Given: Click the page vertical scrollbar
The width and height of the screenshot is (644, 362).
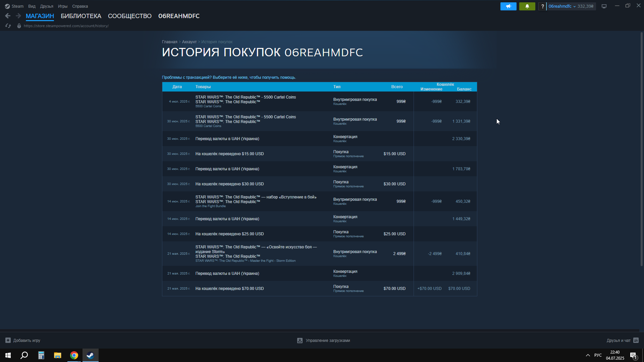Looking at the screenshot, I should [642, 149].
